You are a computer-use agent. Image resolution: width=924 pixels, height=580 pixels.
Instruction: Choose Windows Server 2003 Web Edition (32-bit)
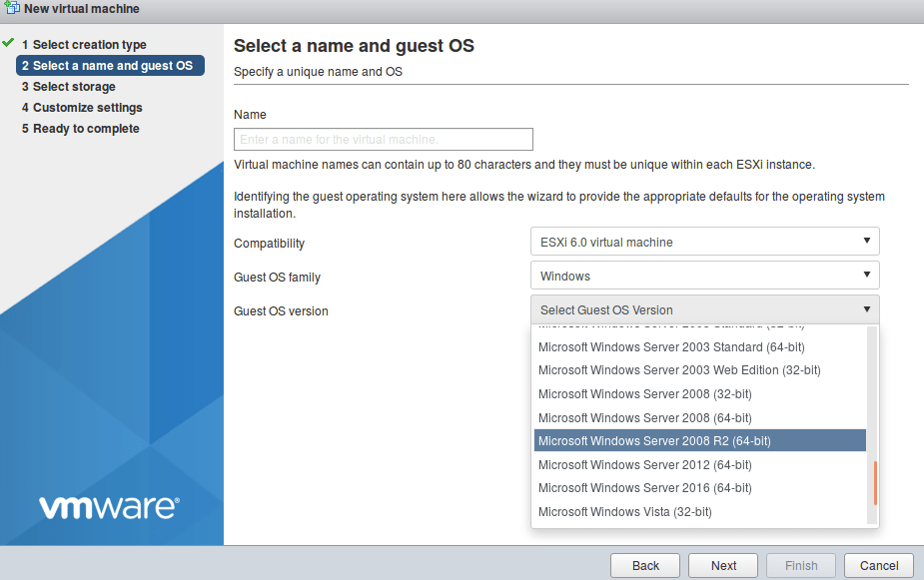(x=700, y=369)
